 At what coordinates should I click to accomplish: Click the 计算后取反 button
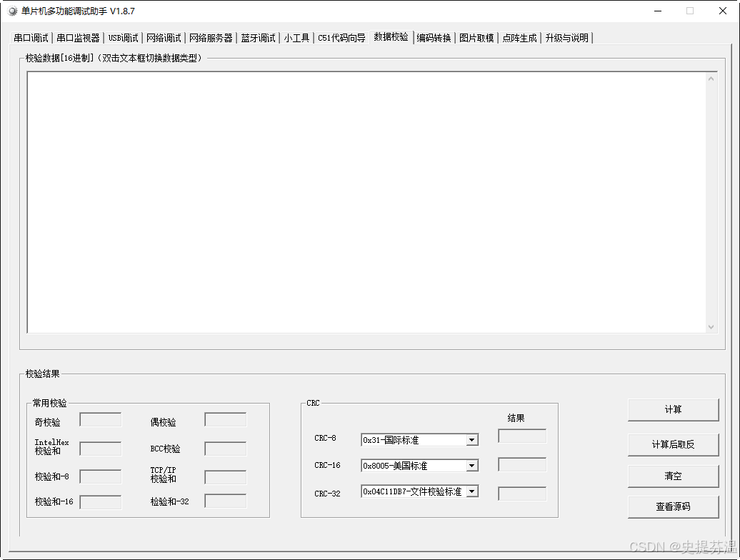pos(674,444)
